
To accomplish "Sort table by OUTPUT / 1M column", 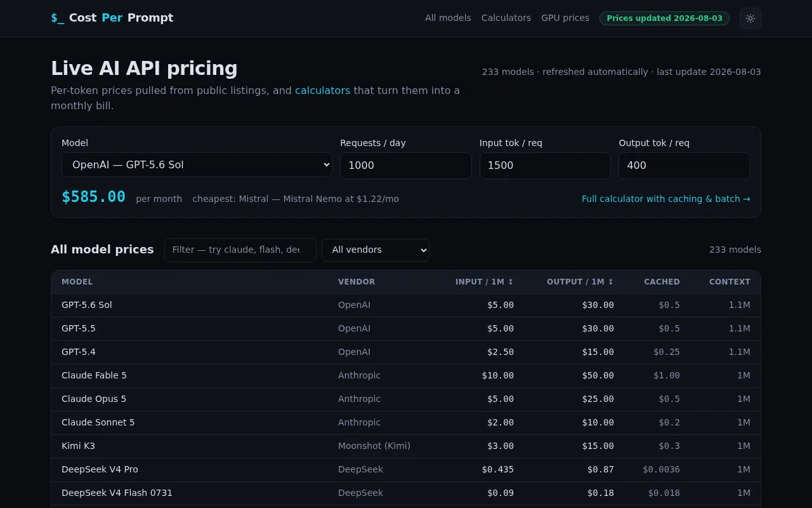I will pyautogui.click(x=580, y=281).
